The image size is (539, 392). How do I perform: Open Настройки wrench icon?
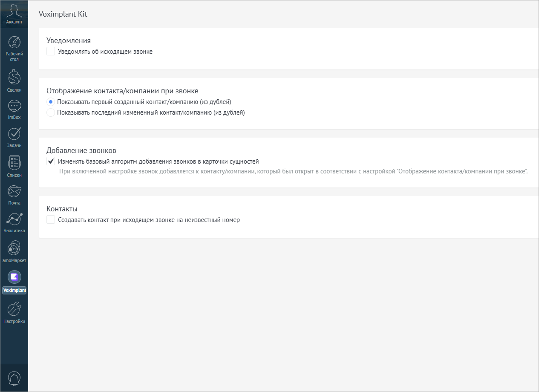tap(14, 308)
